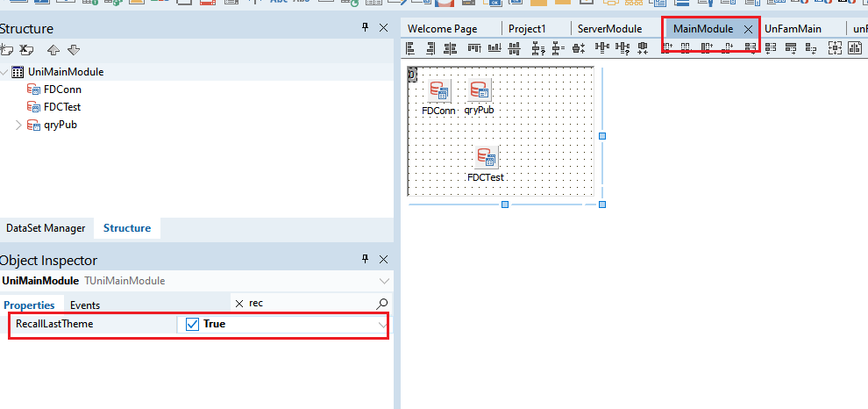The image size is (868, 409).
Task: Open the UniMainModule instance selector dropdown
Action: click(384, 281)
